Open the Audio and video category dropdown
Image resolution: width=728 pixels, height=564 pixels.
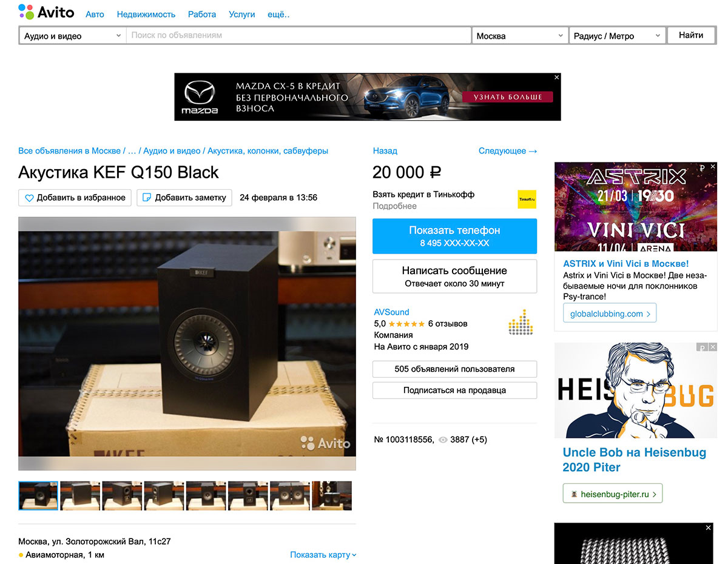click(72, 36)
